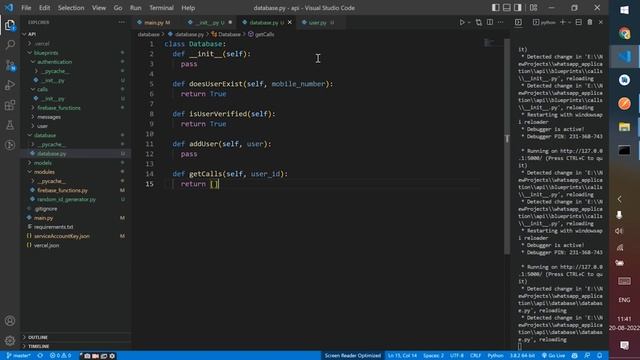640x360 pixels.
Task: Open the Extensions view
Action: 10,105
